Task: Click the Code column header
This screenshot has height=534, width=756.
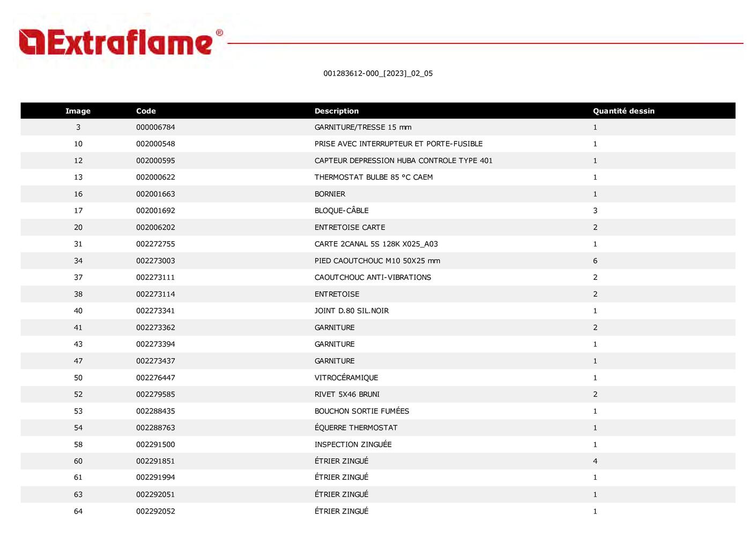Action: click(146, 111)
